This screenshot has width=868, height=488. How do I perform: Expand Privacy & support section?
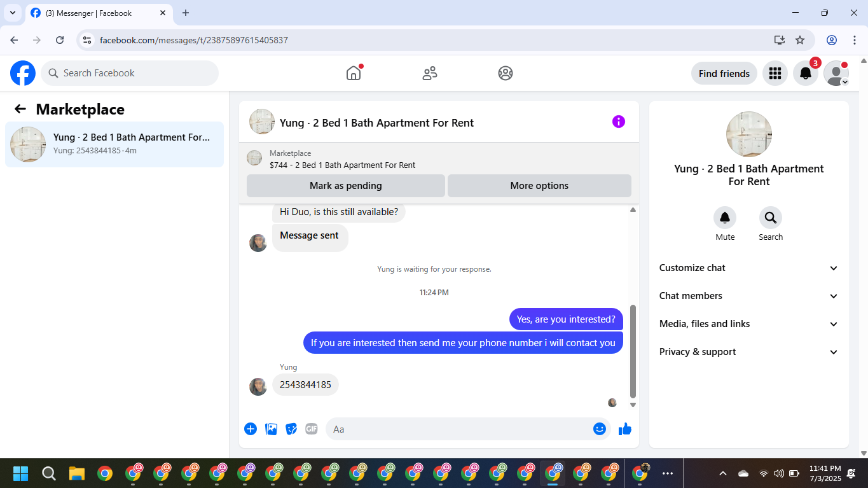pyautogui.click(x=748, y=352)
